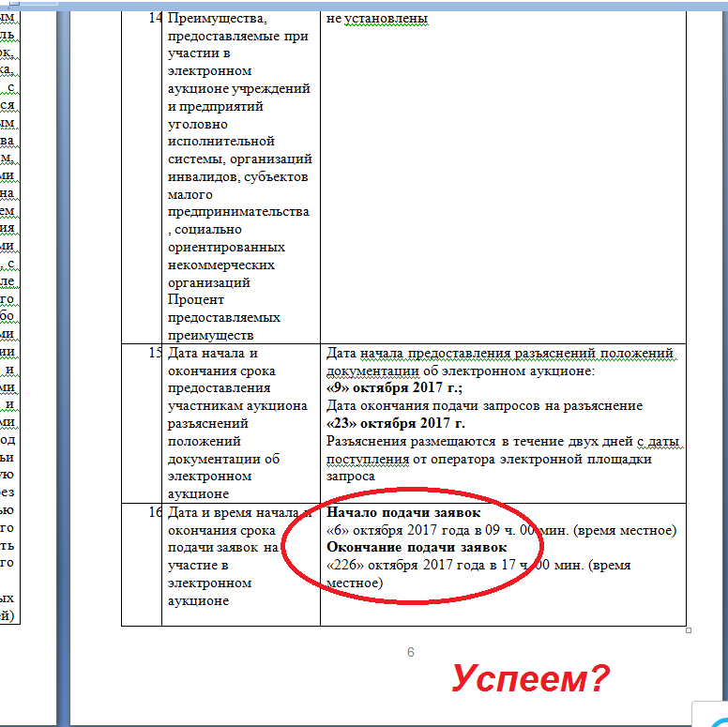Click page number 6 in the footer
The width and height of the screenshot is (728, 727).
point(410,653)
